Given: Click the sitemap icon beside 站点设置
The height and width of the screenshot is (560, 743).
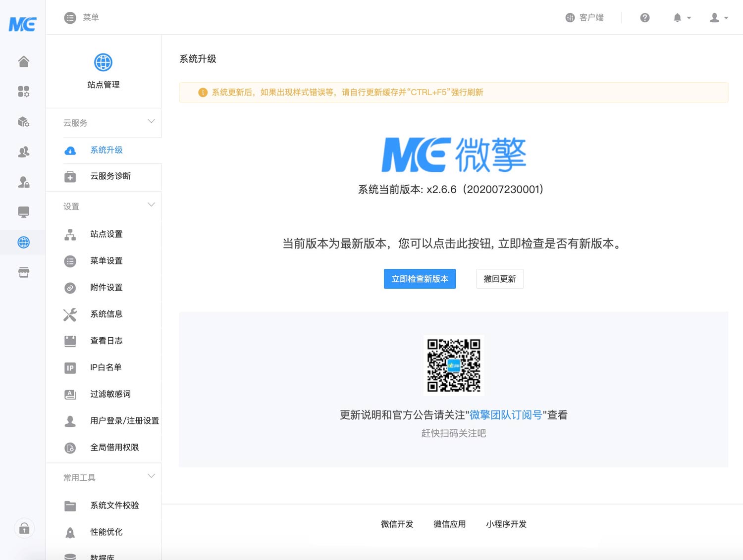Looking at the screenshot, I should pos(70,235).
